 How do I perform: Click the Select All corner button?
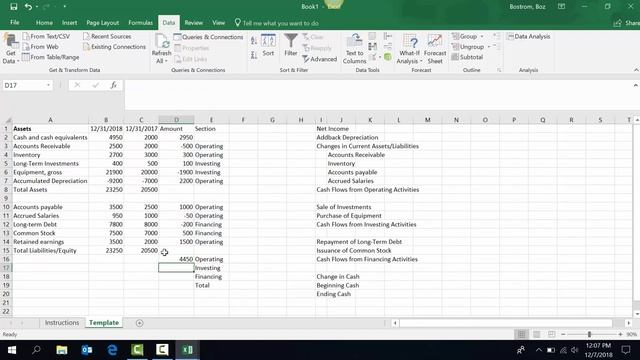(x=6, y=120)
